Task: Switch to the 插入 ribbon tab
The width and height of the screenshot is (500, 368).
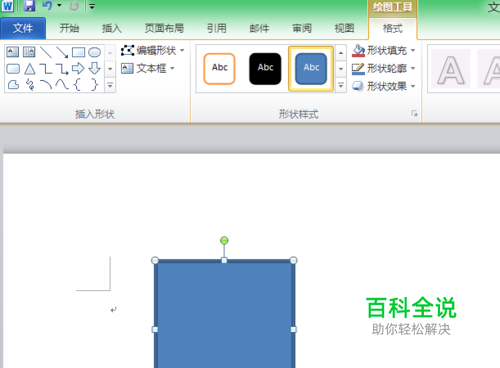Action: pyautogui.click(x=112, y=28)
